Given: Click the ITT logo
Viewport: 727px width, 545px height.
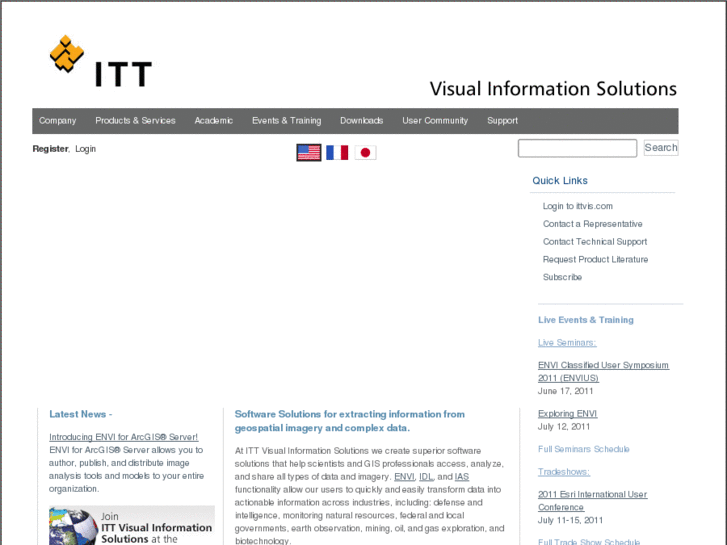Looking at the screenshot, I should click(101, 61).
